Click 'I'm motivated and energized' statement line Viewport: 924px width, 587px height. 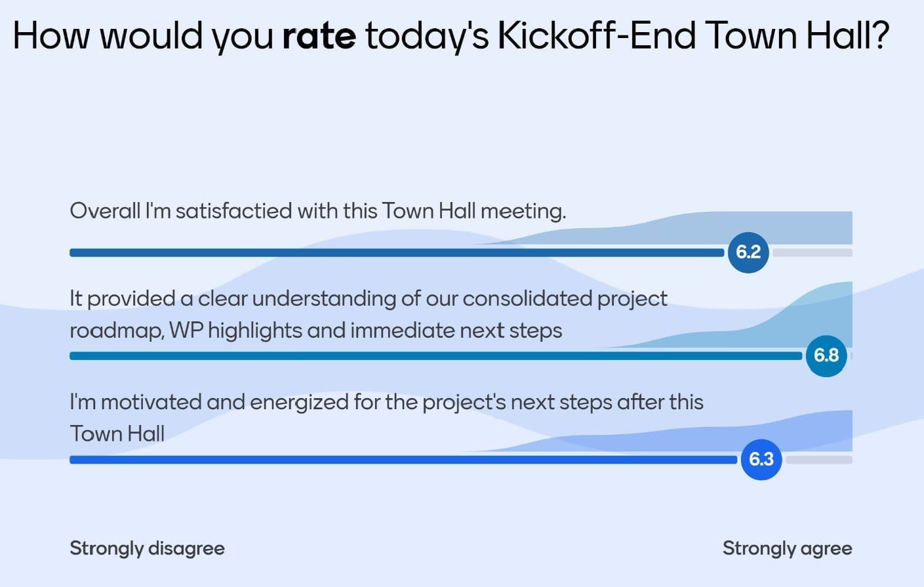tap(386, 401)
